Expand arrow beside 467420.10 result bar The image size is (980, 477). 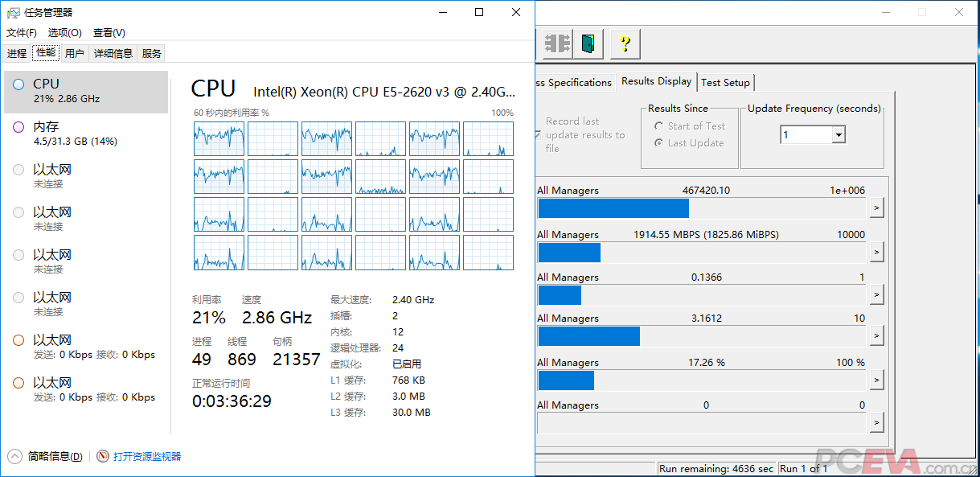click(x=876, y=208)
